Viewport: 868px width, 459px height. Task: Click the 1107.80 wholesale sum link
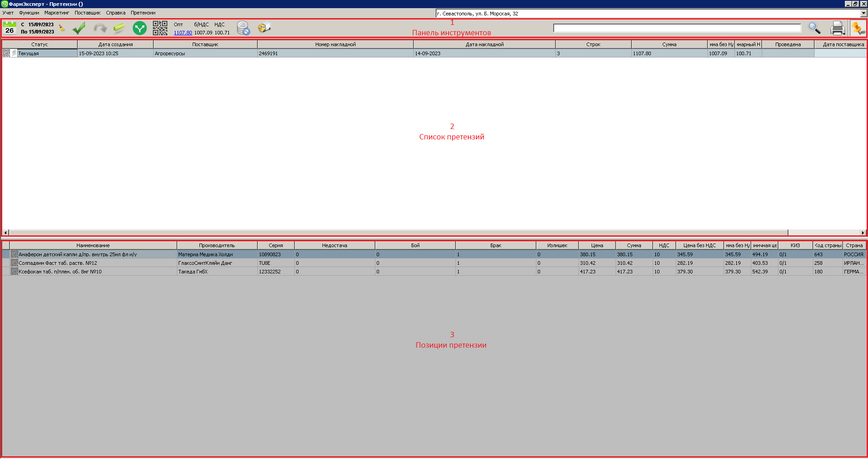pos(183,33)
